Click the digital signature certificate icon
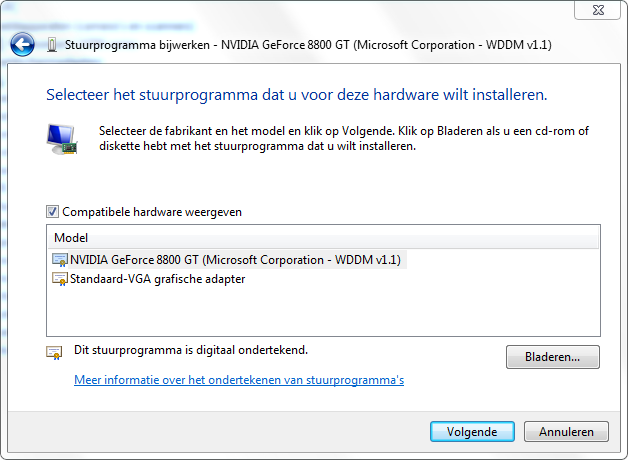 click(54, 352)
